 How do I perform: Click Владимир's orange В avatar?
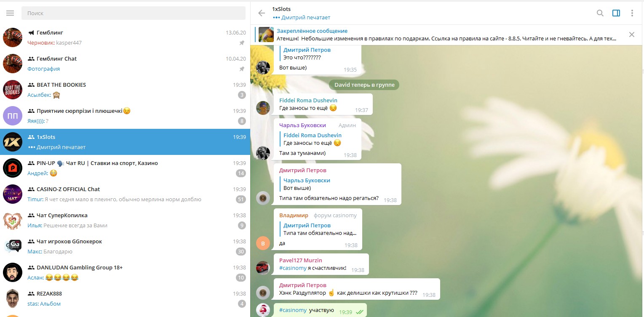click(263, 243)
